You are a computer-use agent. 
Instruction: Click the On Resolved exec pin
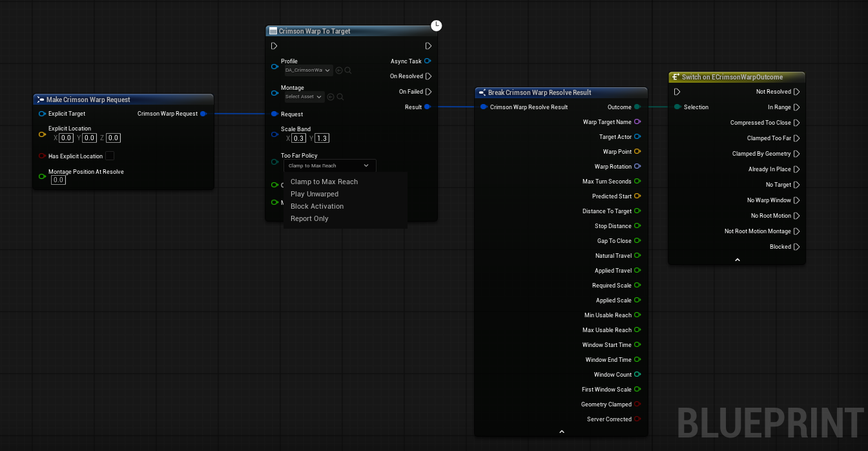(x=428, y=76)
